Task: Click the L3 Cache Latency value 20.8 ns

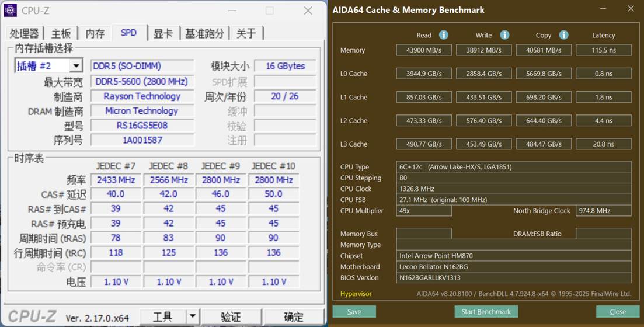Action: 603,144
